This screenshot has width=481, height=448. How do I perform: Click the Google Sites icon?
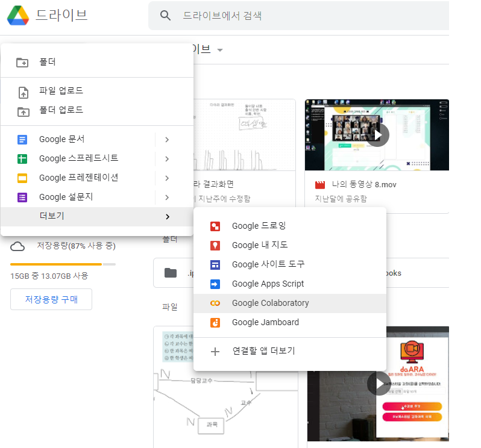point(215,265)
